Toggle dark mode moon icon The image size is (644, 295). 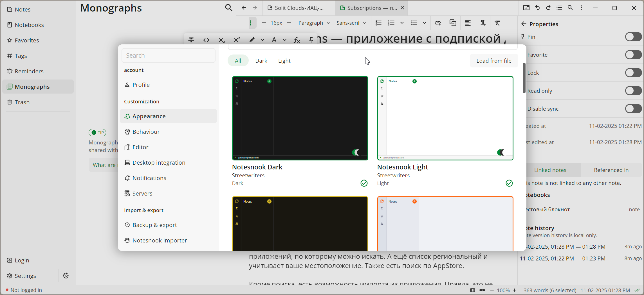(66, 276)
